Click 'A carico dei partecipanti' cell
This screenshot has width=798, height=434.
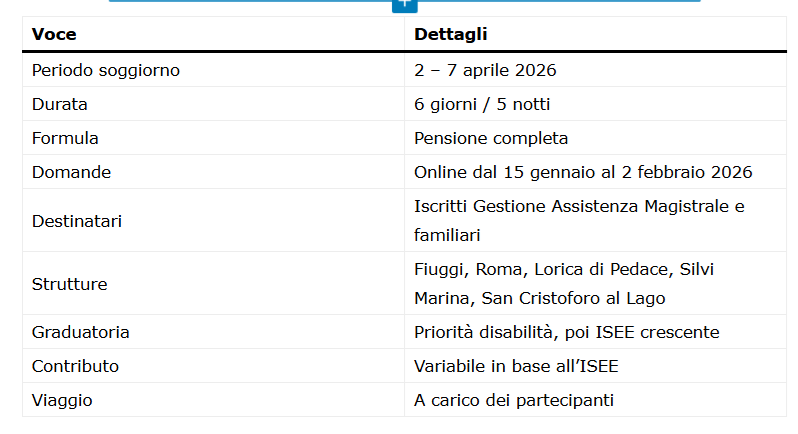click(513, 400)
